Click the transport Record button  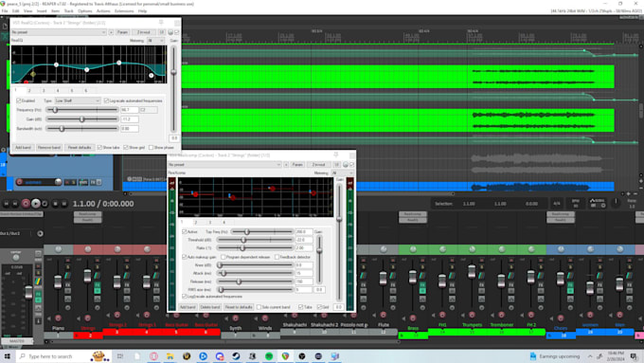point(26,204)
